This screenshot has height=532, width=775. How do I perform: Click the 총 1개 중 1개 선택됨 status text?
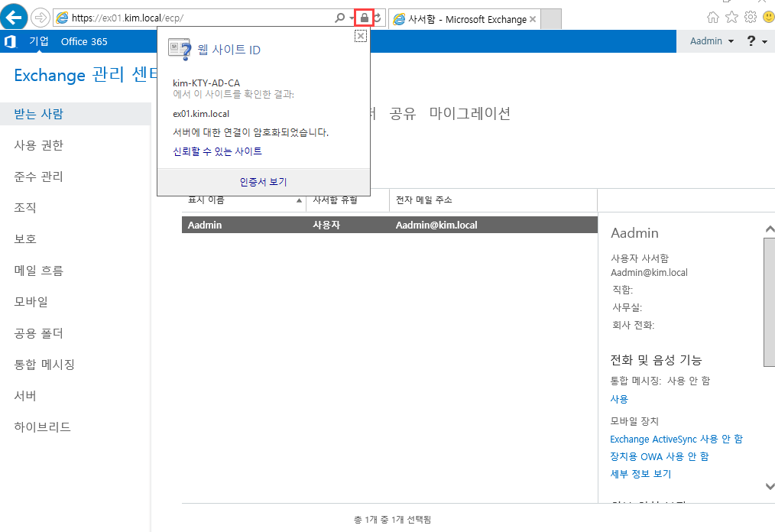point(392,520)
